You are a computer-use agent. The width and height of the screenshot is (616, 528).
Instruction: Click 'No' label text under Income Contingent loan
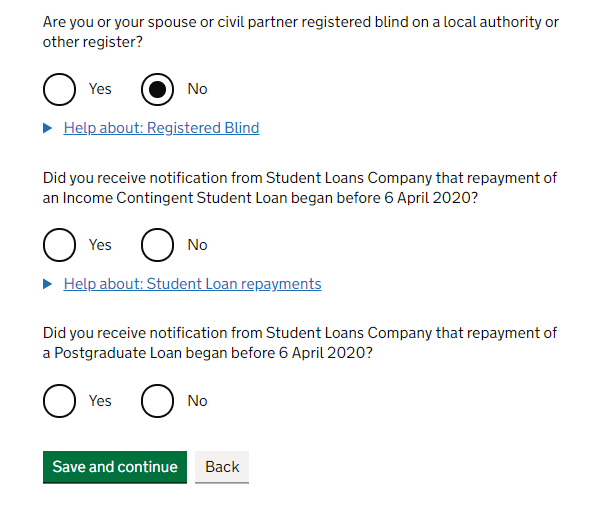pyautogui.click(x=198, y=245)
